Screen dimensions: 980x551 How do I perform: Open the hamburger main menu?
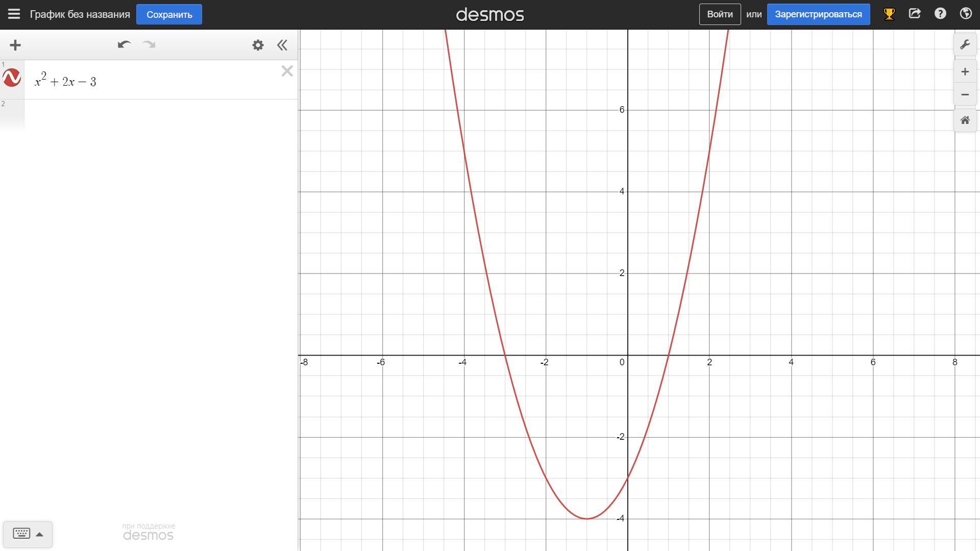[14, 14]
